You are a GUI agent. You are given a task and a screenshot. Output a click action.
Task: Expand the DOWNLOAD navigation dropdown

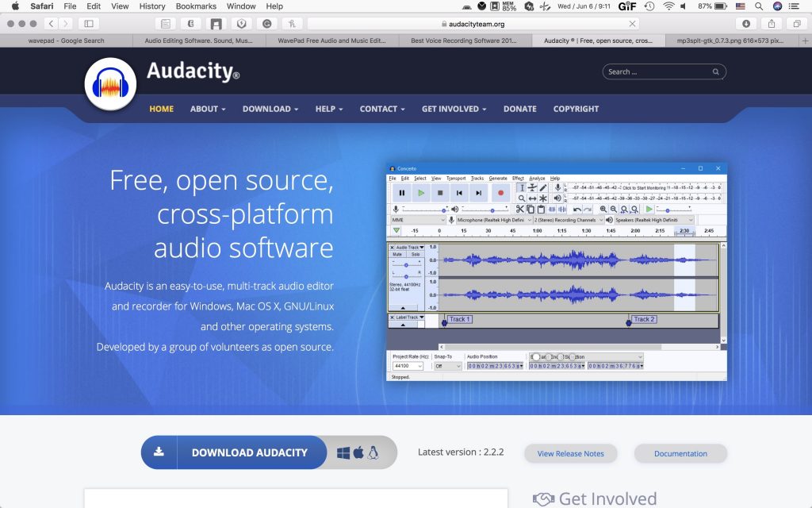tap(270, 109)
